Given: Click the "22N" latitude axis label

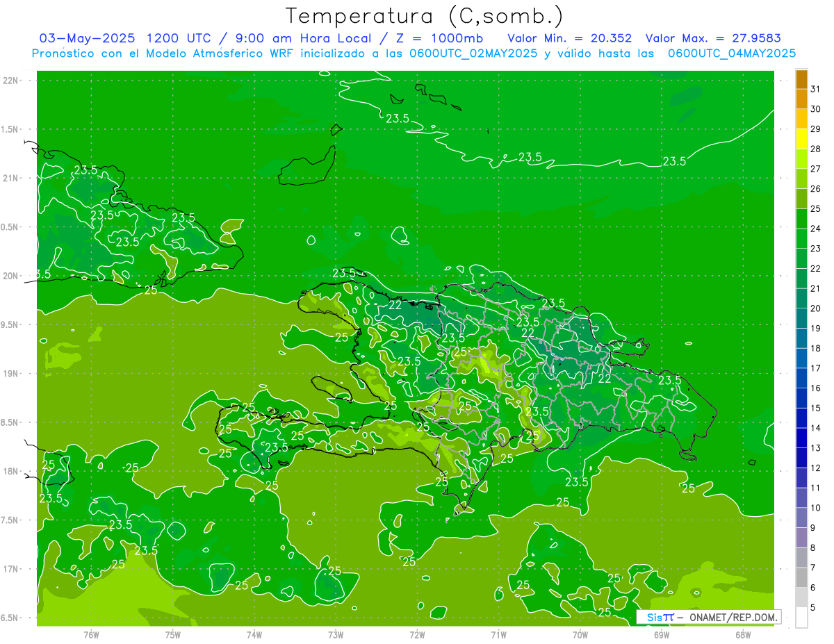Looking at the screenshot, I should pyautogui.click(x=10, y=81).
